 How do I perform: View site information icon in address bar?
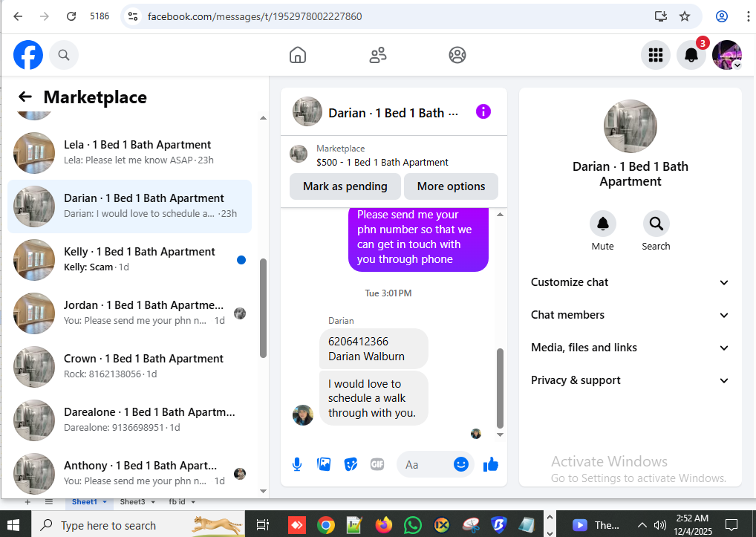click(x=133, y=16)
